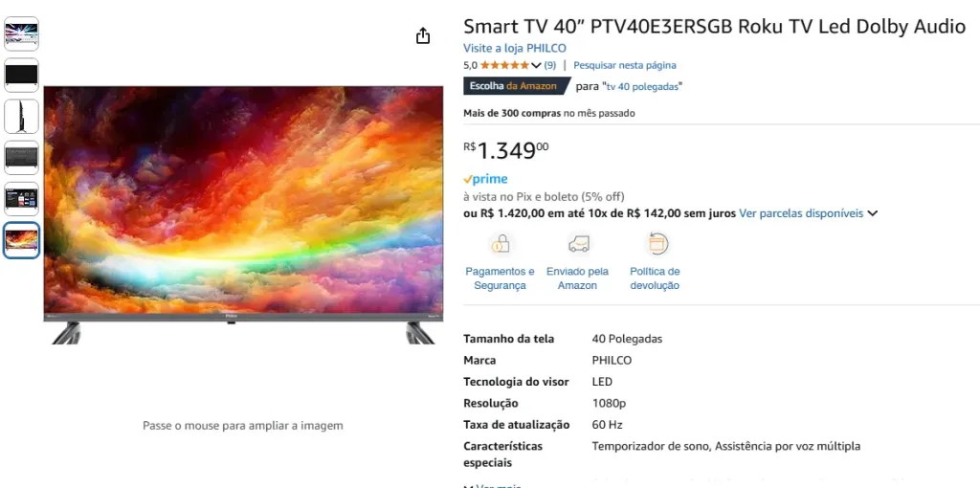
Task: Select the Roku home screen thumbnail
Action: click(22, 199)
